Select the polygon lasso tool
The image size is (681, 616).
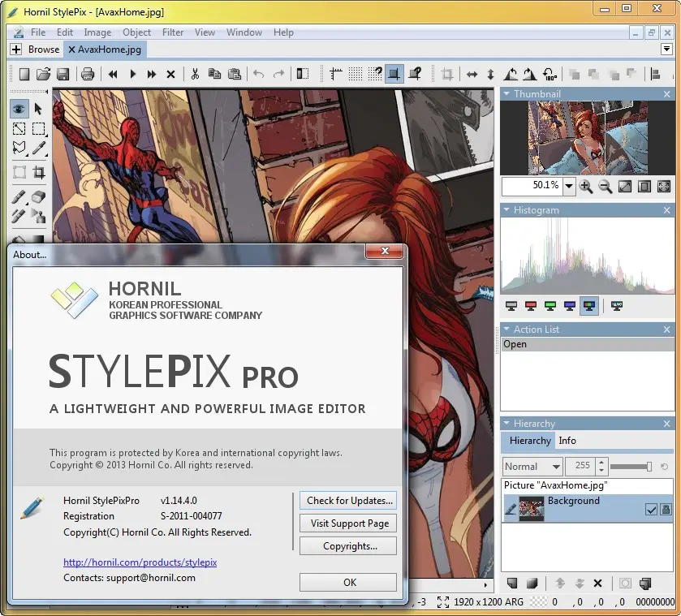click(19, 149)
